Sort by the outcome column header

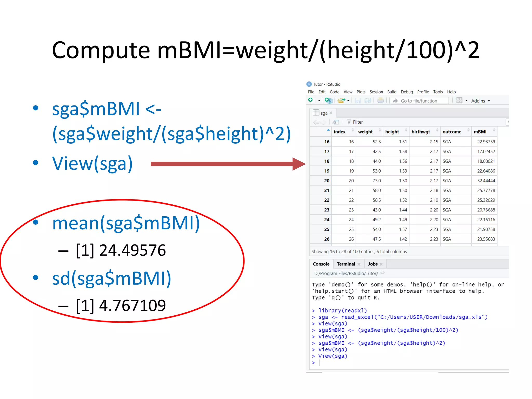click(x=456, y=132)
